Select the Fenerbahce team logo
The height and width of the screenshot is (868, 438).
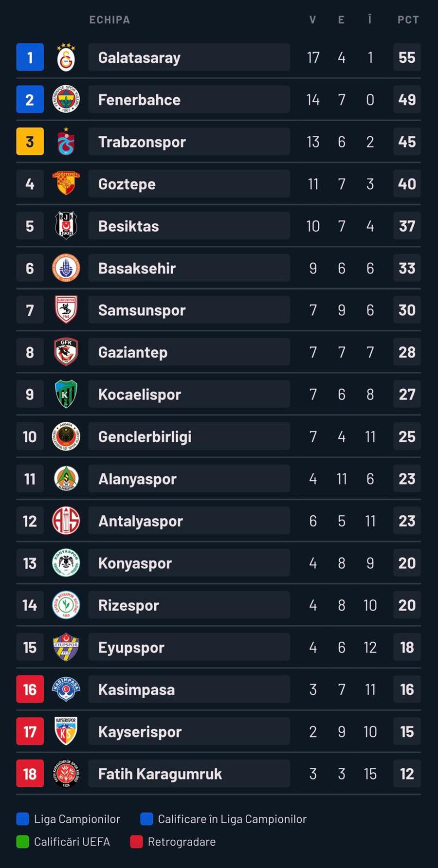[x=66, y=99]
